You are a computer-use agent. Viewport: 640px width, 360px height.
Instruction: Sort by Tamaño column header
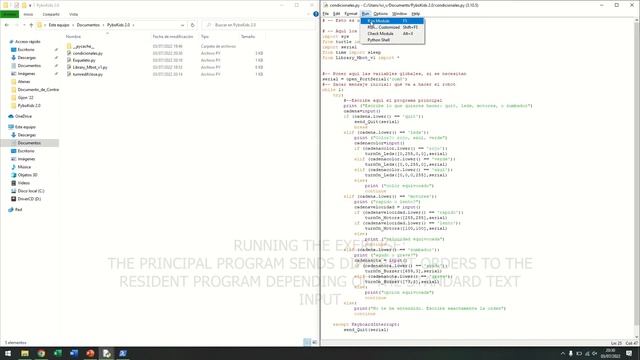[x=248, y=37]
